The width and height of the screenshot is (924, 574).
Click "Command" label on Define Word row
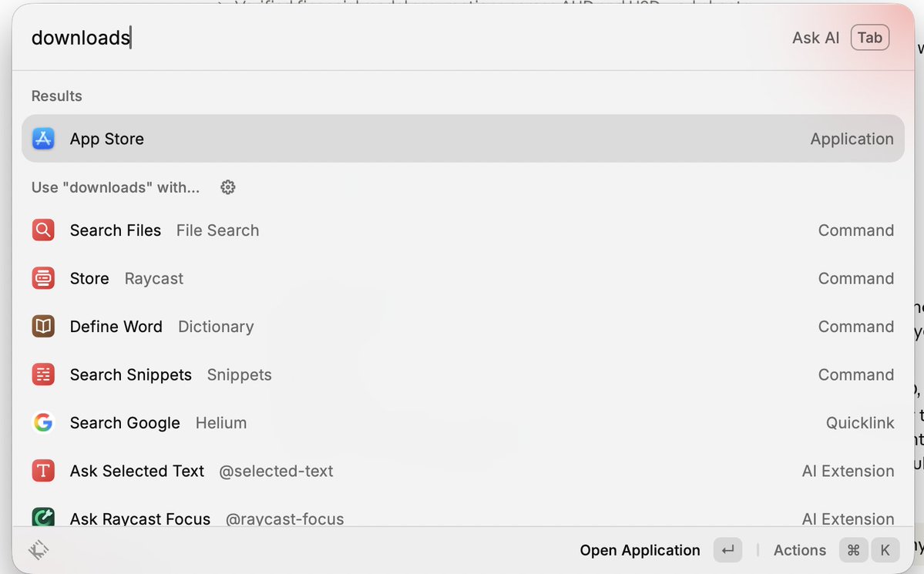pos(855,327)
